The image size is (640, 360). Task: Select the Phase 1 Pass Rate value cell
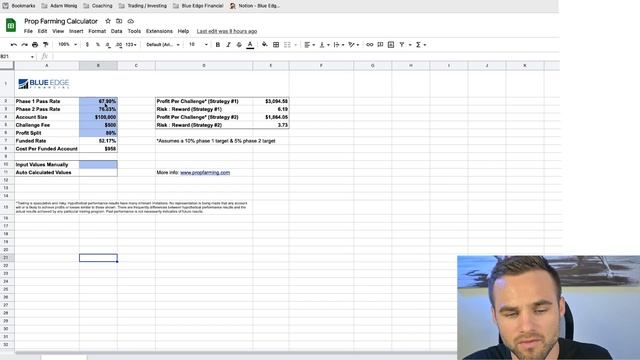point(98,101)
